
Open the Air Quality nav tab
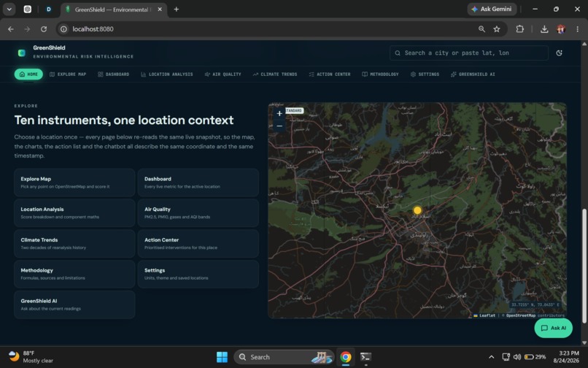click(223, 74)
